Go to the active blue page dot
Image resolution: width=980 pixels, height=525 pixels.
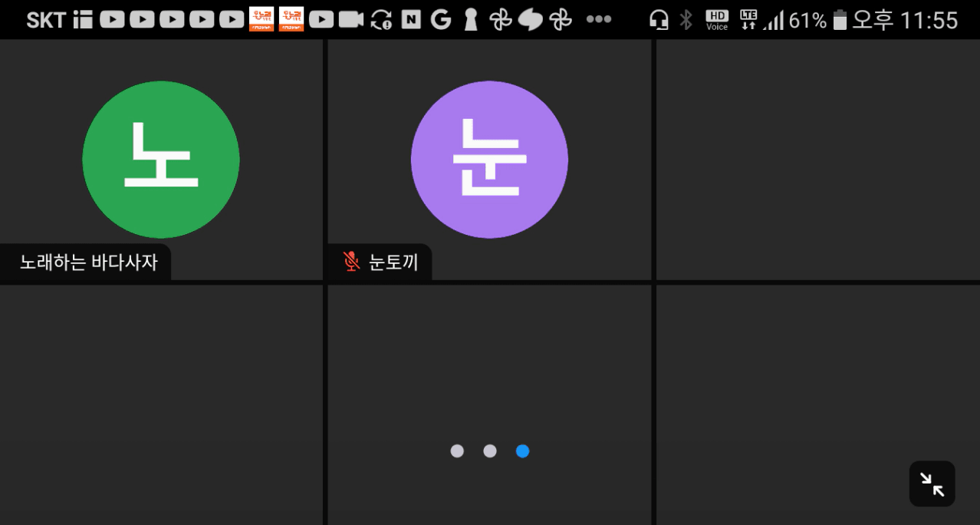(x=522, y=451)
